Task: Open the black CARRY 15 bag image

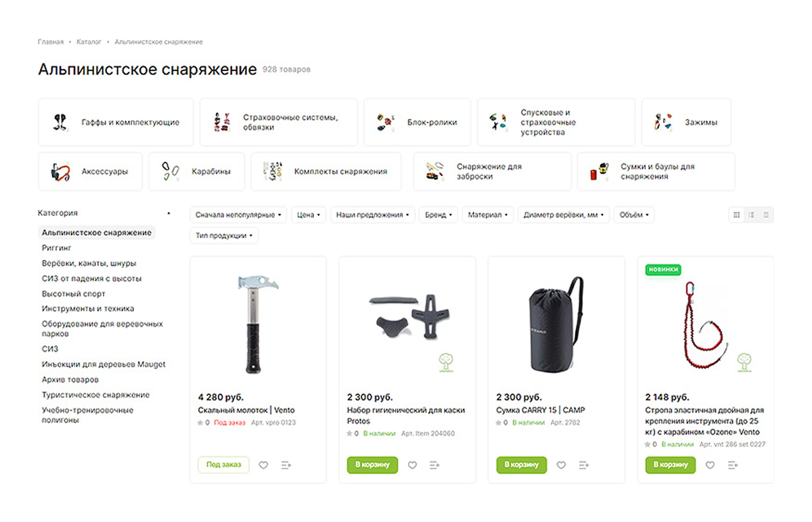Action: pyautogui.click(x=556, y=326)
